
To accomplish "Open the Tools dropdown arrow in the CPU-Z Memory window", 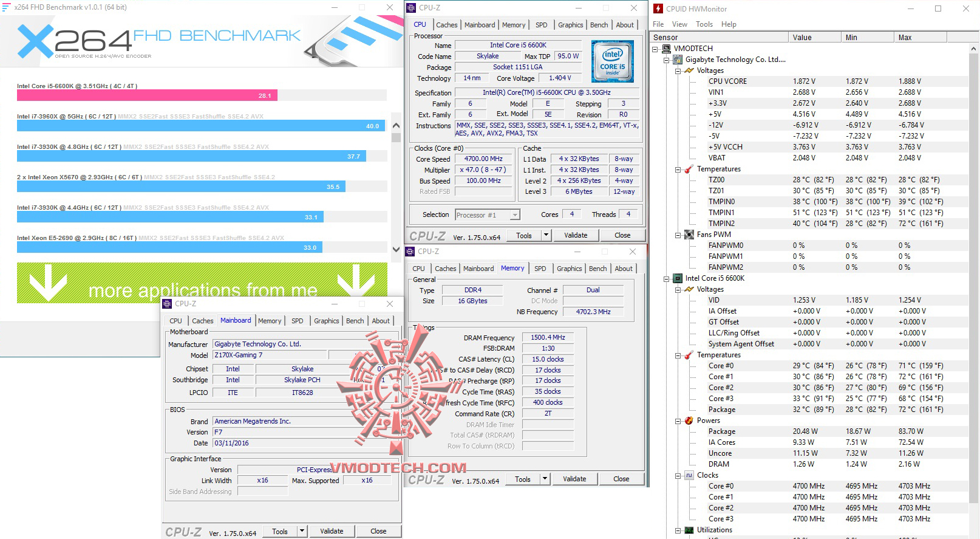I will [x=545, y=479].
